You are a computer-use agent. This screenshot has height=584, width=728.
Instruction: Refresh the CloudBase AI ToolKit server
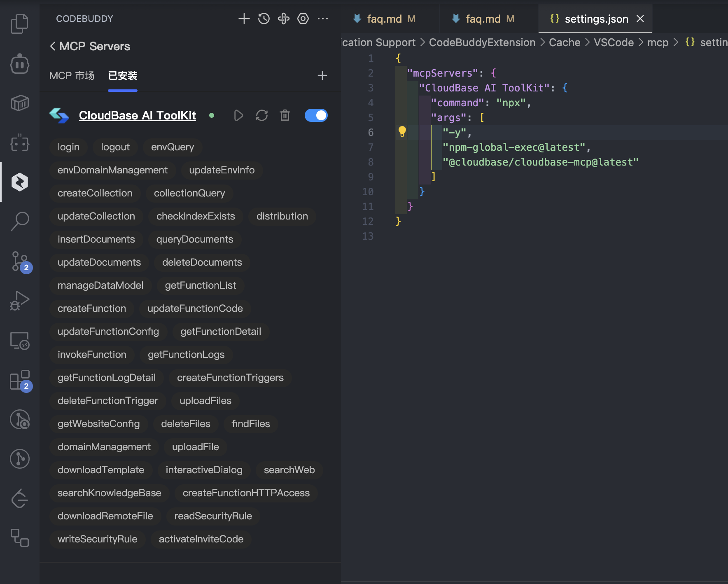[262, 115]
